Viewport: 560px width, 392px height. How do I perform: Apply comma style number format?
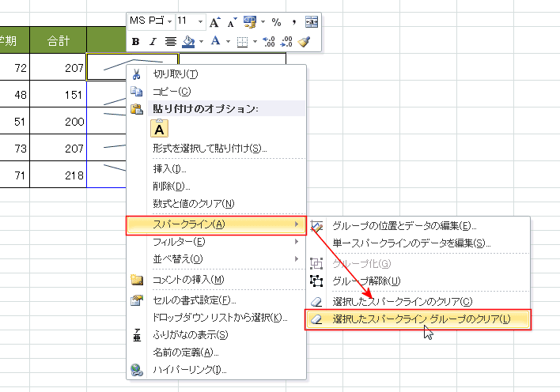click(x=294, y=21)
